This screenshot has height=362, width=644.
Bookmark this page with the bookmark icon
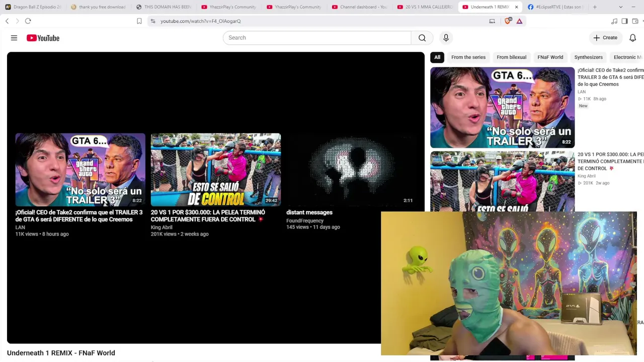[139, 21]
